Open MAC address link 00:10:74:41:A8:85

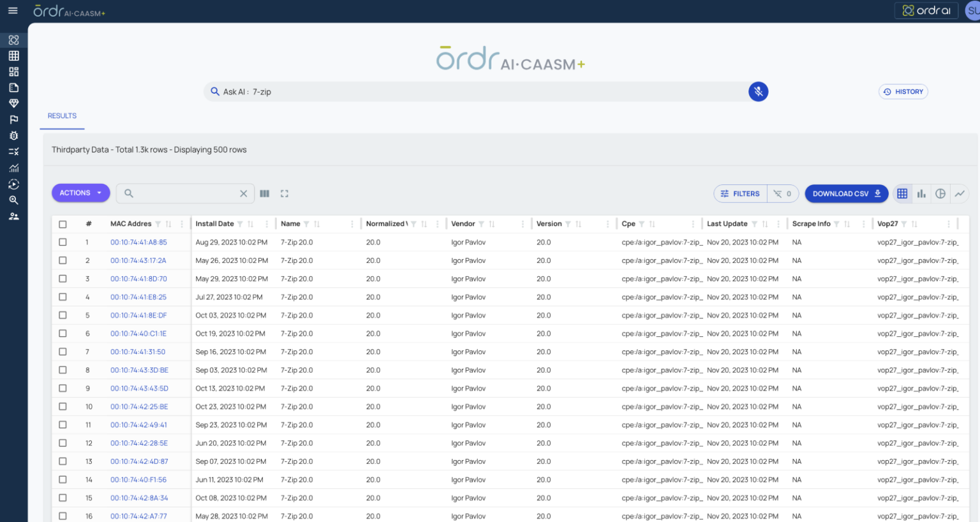click(x=139, y=242)
